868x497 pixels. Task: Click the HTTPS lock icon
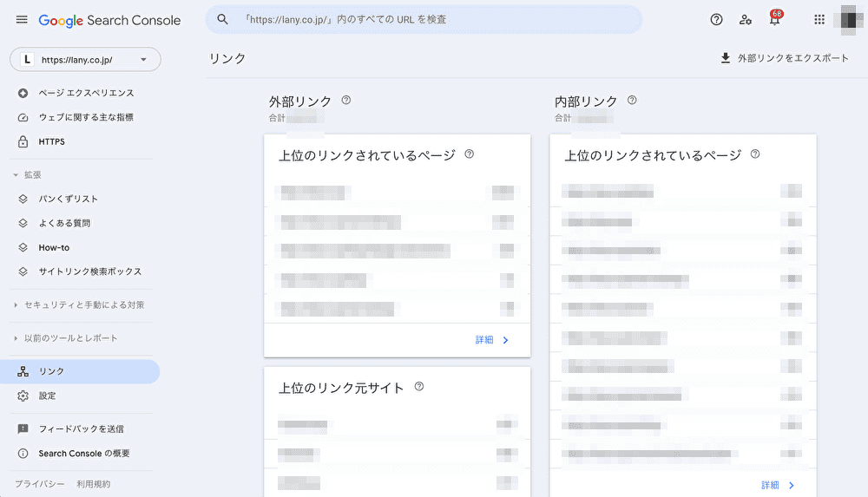point(23,141)
